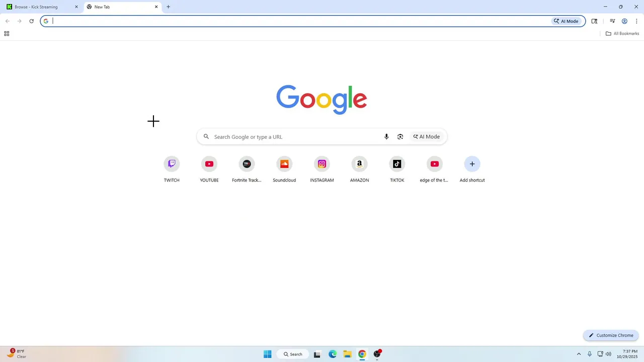The image size is (644, 362).
Task: Close the Browse - Kick Streaming tab
Action: 76,7
